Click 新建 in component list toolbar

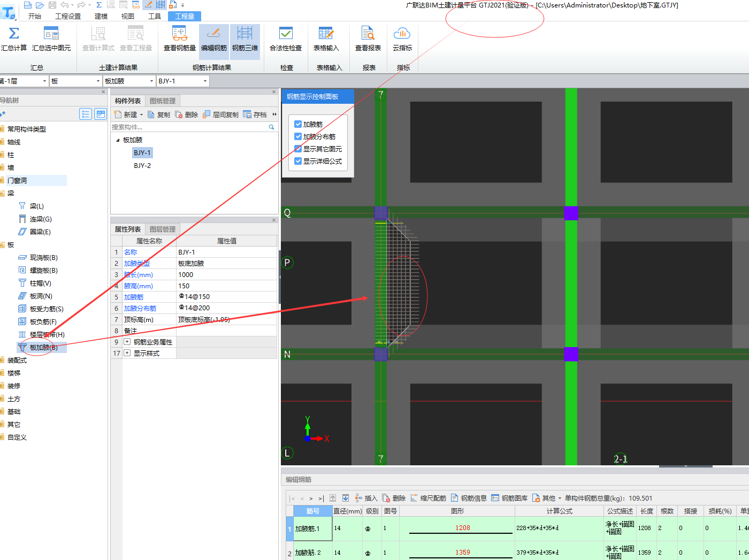126,114
